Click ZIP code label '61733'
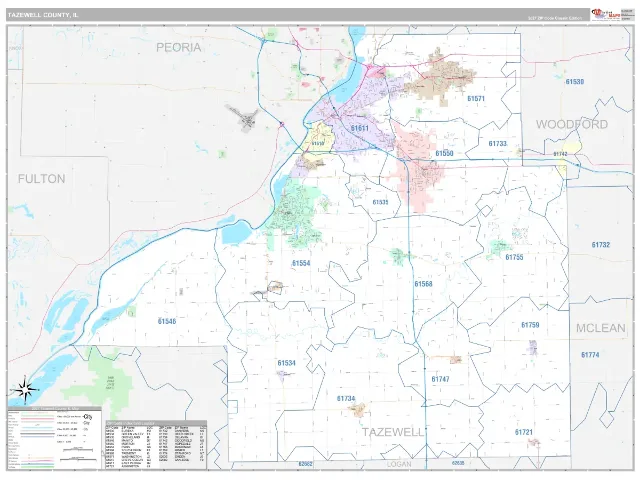The image size is (640, 480). click(498, 144)
